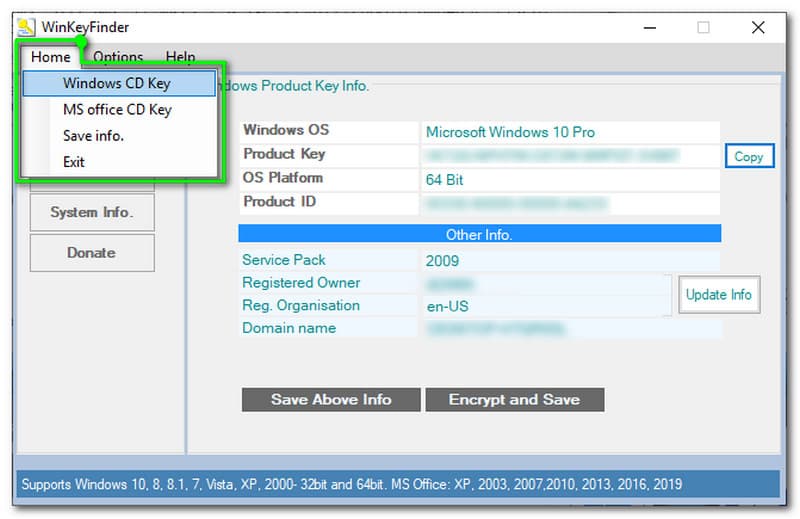The width and height of the screenshot is (800, 519).
Task: Open the Home menu
Action: pos(50,57)
